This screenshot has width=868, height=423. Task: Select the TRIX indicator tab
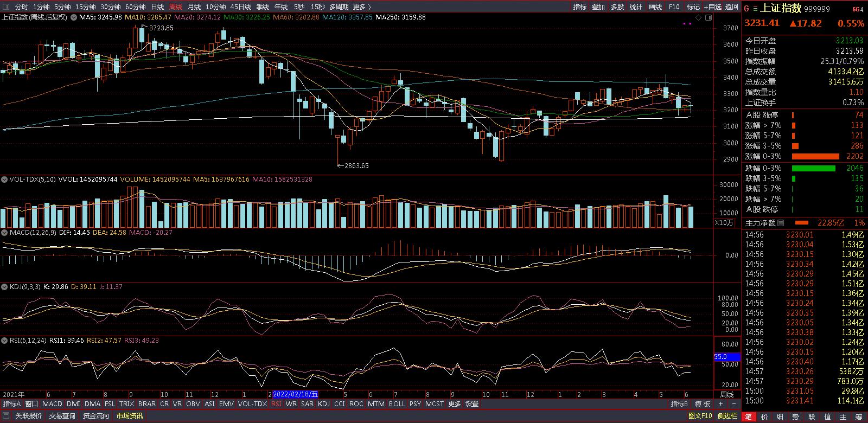(126, 404)
